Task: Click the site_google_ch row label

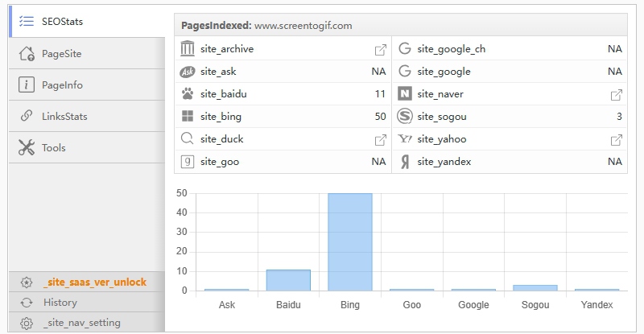Action: (x=451, y=49)
